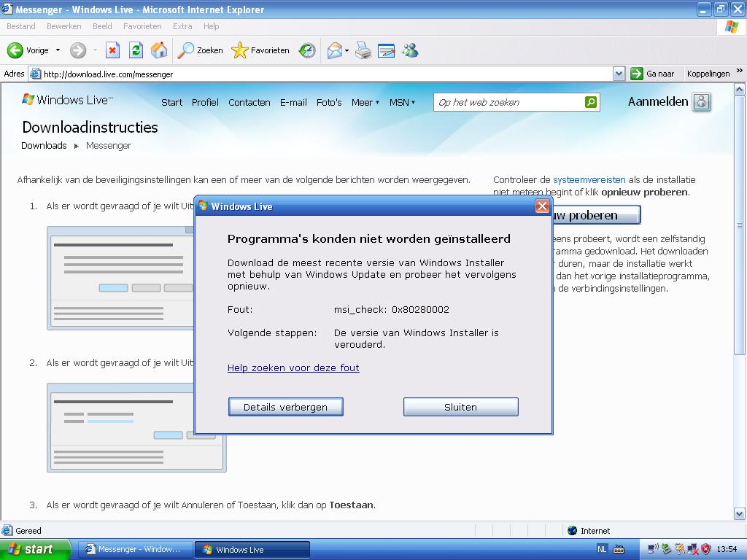Expand the Koppelingen toolbar chevron
This screenshot has width=747, height=560.
click(x=740, y=71)
